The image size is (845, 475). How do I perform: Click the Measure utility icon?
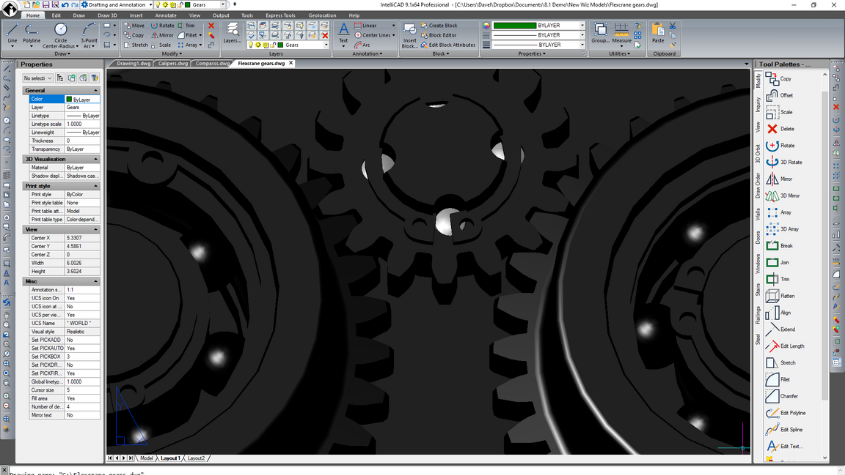pyautogui.click(x=621, y=32)
